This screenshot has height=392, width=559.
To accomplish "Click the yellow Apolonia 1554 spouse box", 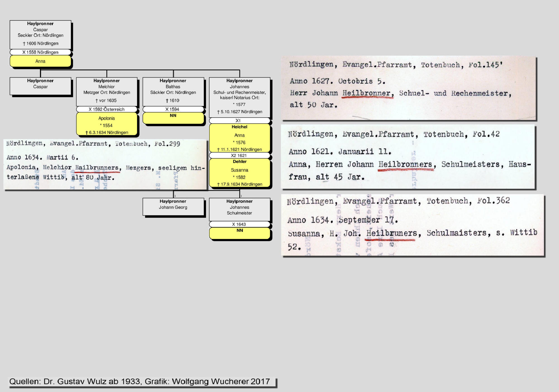I will 106,124.
